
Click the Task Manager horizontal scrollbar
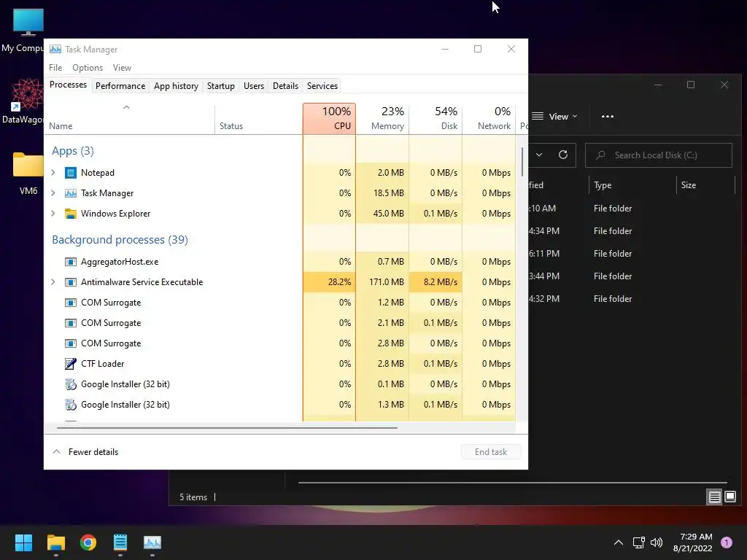[227, 427]
